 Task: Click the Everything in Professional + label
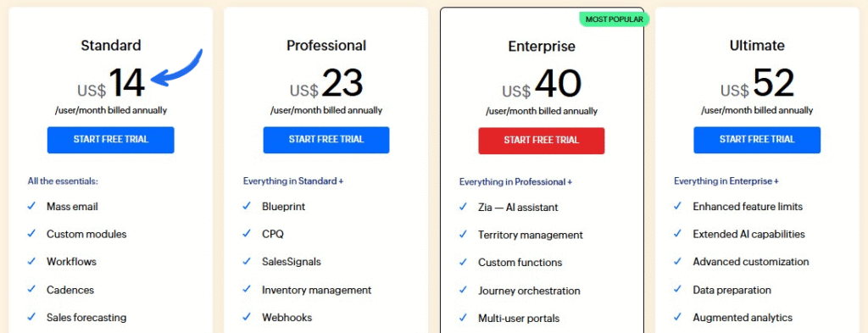(516, 181)
